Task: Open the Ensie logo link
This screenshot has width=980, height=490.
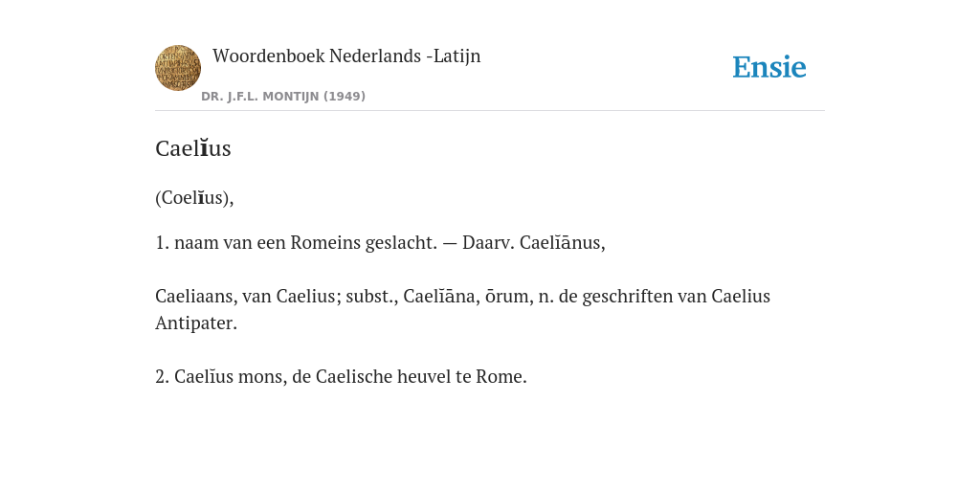Action: click(768, 67)
